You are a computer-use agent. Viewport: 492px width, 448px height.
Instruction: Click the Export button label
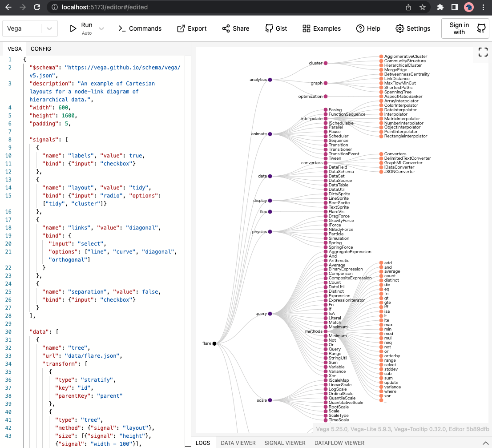(197, 28)
